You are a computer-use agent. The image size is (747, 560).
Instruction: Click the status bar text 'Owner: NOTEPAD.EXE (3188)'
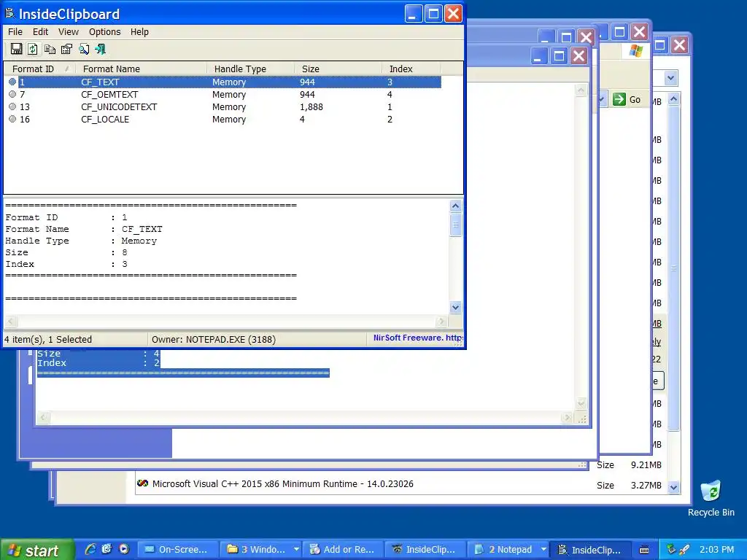click(x=214, y=340)
